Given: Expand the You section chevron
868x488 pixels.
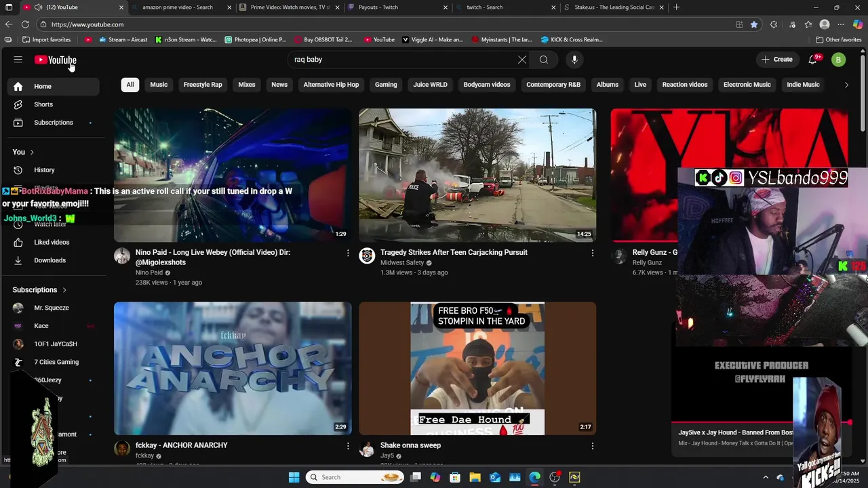Looking at the screenshot, I should pos(32,152).
